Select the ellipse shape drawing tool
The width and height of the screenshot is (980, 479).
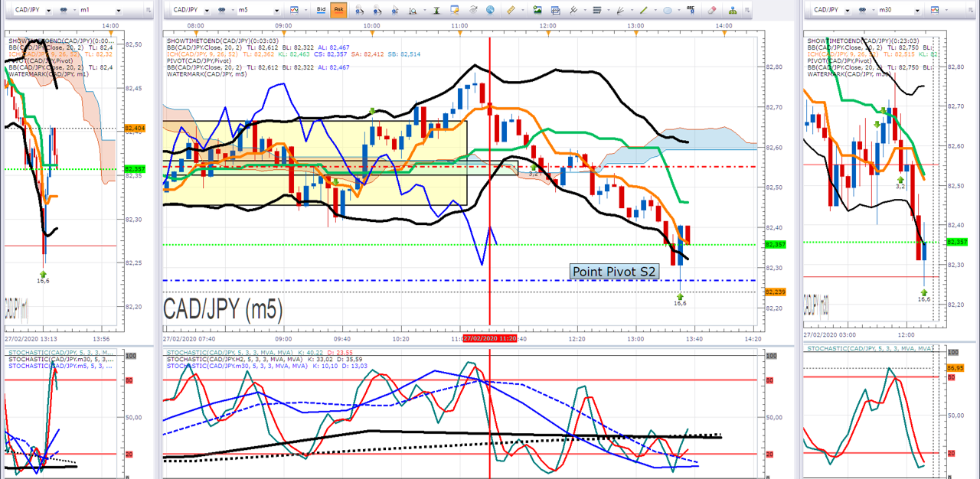(x=667, y=11)
